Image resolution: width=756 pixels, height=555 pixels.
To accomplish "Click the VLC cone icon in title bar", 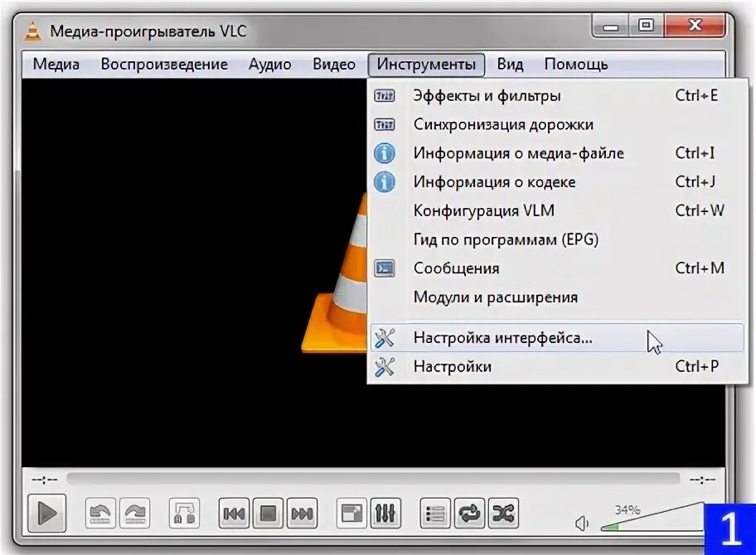I will [x=32, y=31].
